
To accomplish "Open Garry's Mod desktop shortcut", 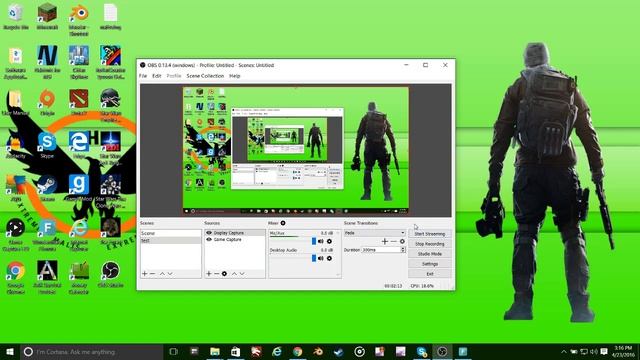I will click(x=79, y=188).
